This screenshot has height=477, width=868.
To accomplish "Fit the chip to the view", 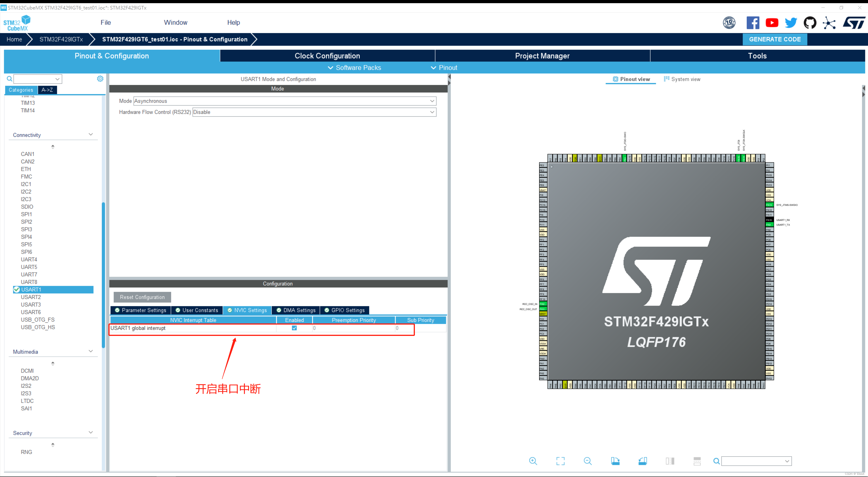I will coord(560,461).
